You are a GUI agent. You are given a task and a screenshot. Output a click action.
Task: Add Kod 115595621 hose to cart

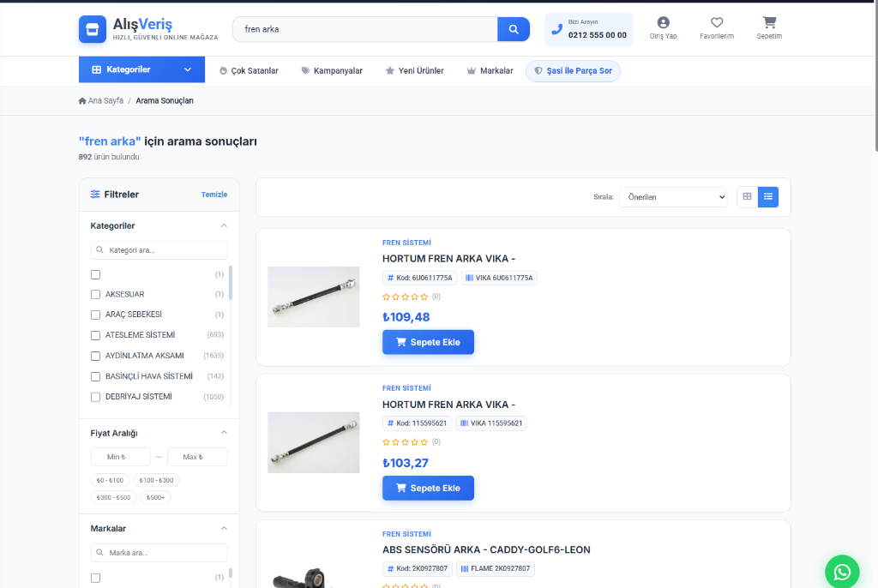pos(429,488)
